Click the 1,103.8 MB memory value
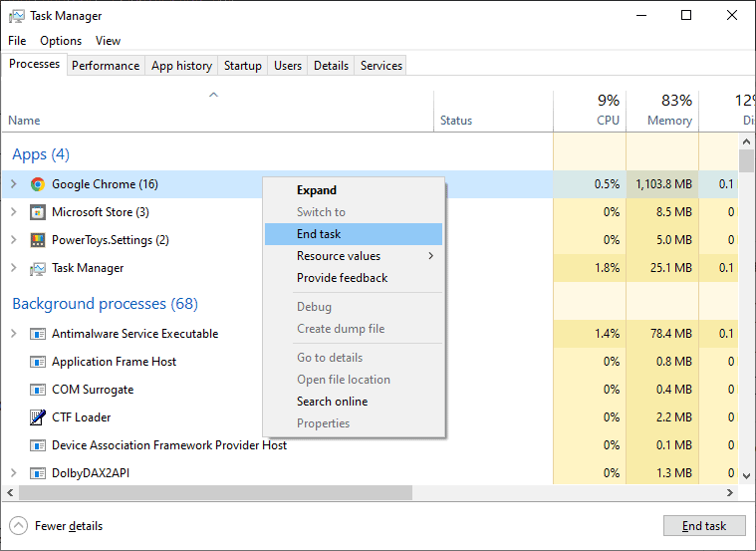756x551 pixels. (664, 184)
